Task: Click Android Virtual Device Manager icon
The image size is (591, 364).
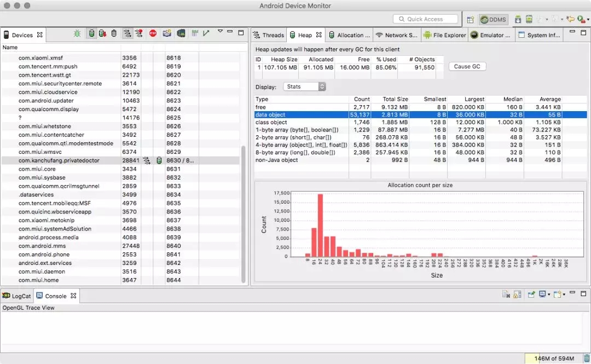Action: tap(529, 19)
